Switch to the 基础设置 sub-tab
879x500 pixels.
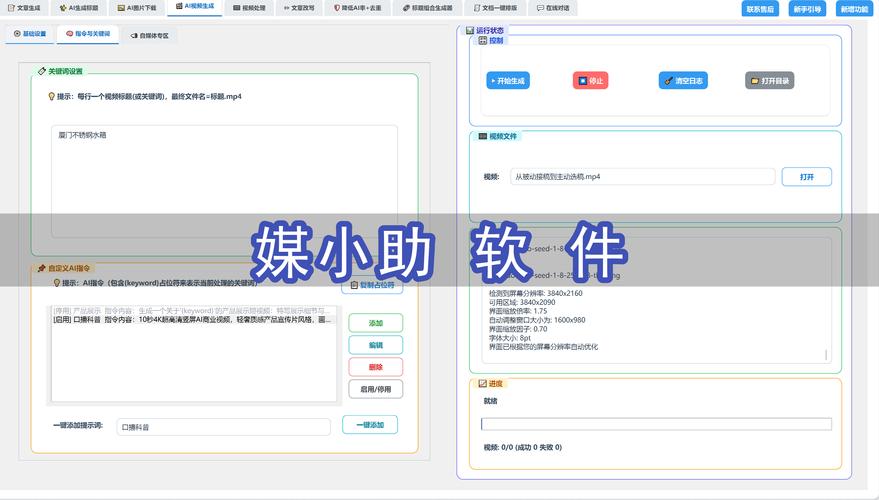30,34
